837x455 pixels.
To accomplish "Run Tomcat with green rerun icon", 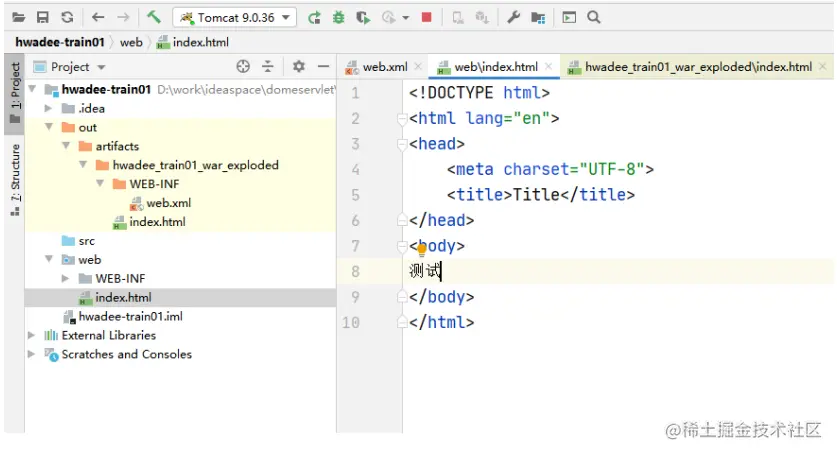I will (x=314, y=18).
